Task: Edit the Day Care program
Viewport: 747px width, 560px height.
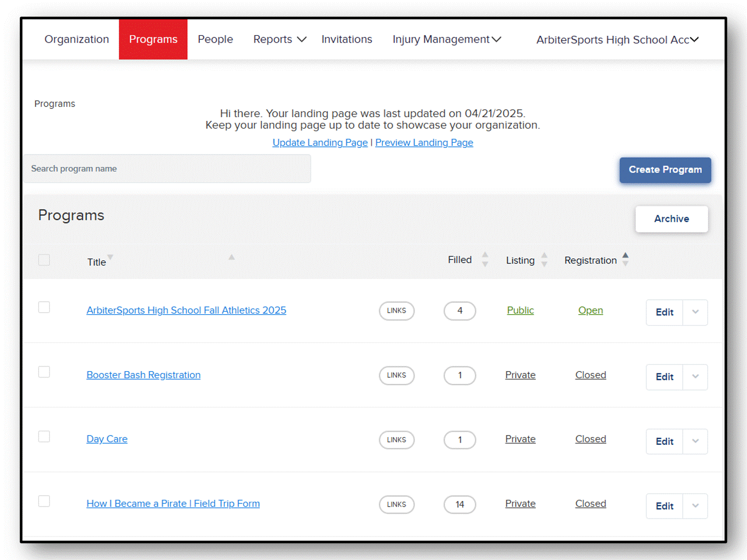Action: coord(665,441)
